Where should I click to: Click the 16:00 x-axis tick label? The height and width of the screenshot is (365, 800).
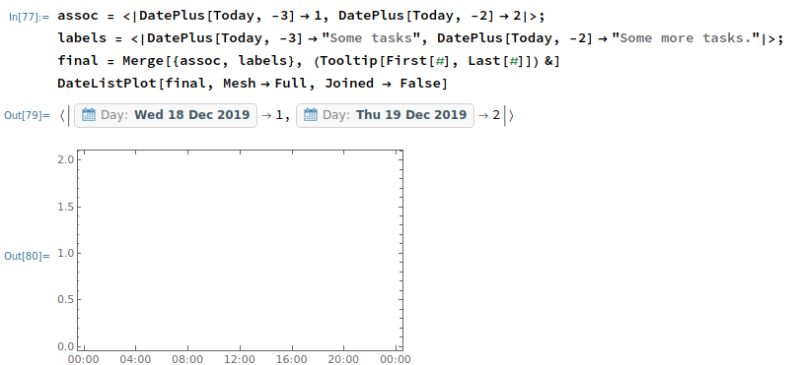[291, 359]
